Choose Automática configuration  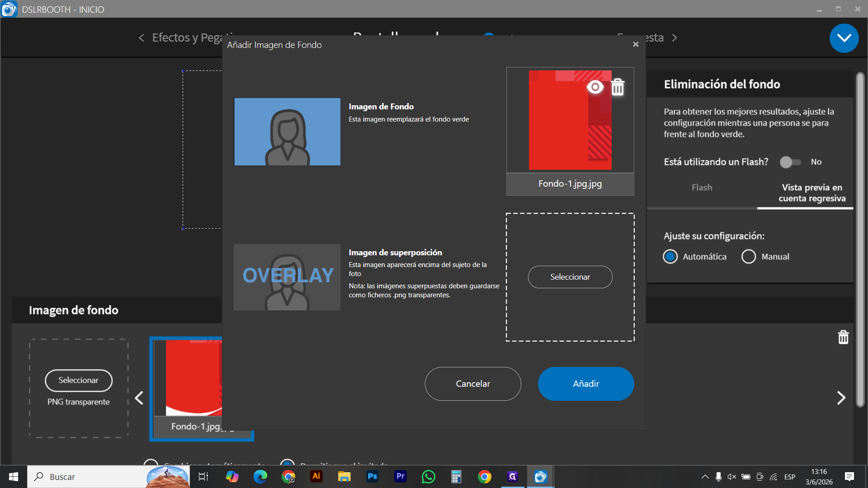pos(670,257)
